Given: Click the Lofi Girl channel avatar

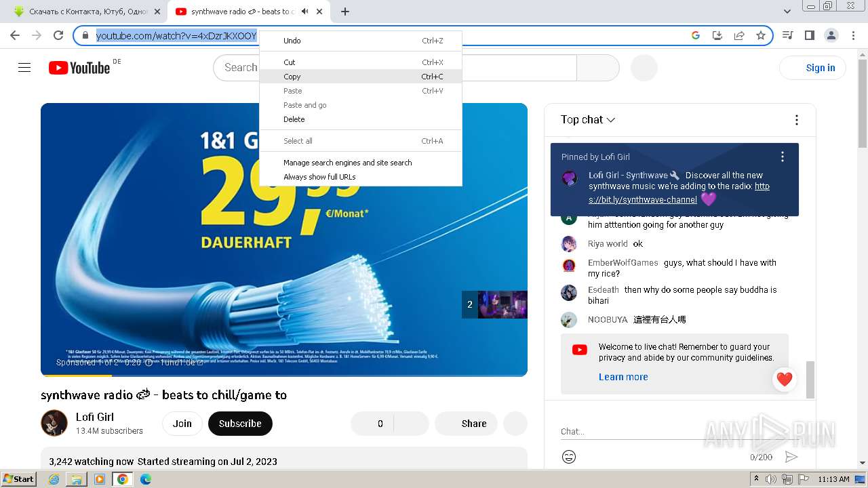Looking at the screenshot, I should point(54,423).
